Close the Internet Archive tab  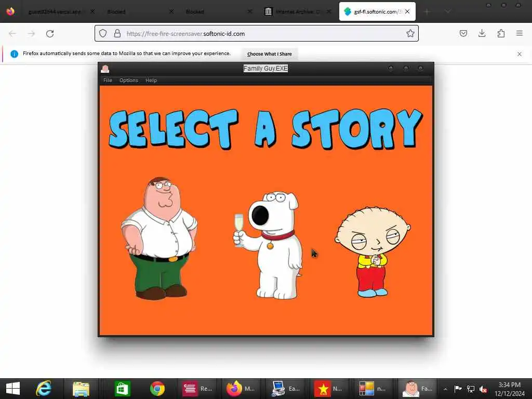[x=329, y=11]
